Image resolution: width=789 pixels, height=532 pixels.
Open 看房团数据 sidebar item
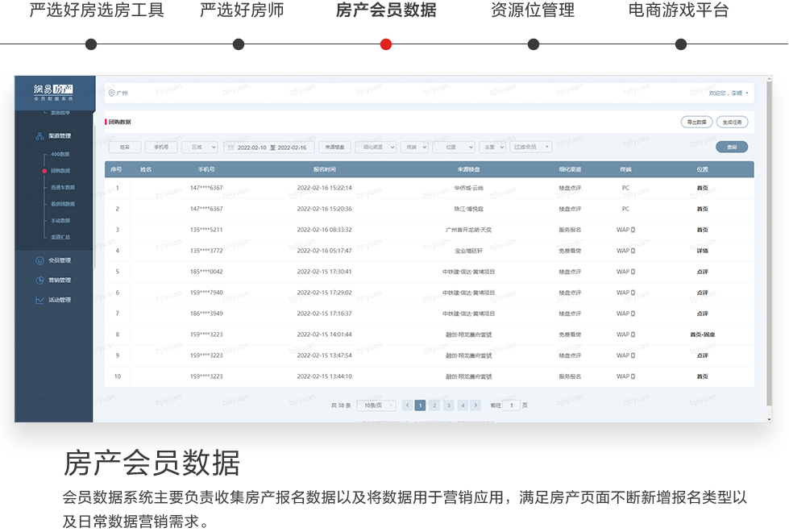click(x=62, y=204)
